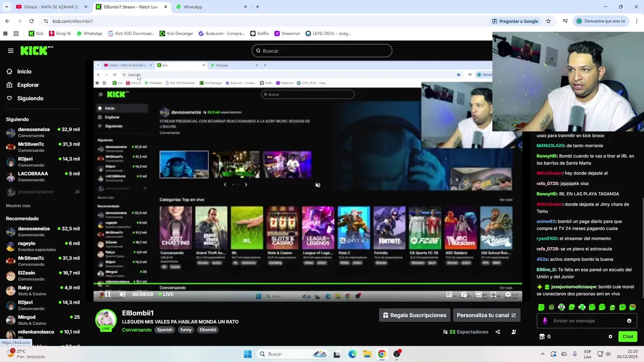Click the ElBombii1 channel avatar
This screenshot has height=362, width=644.
point(106,320)
